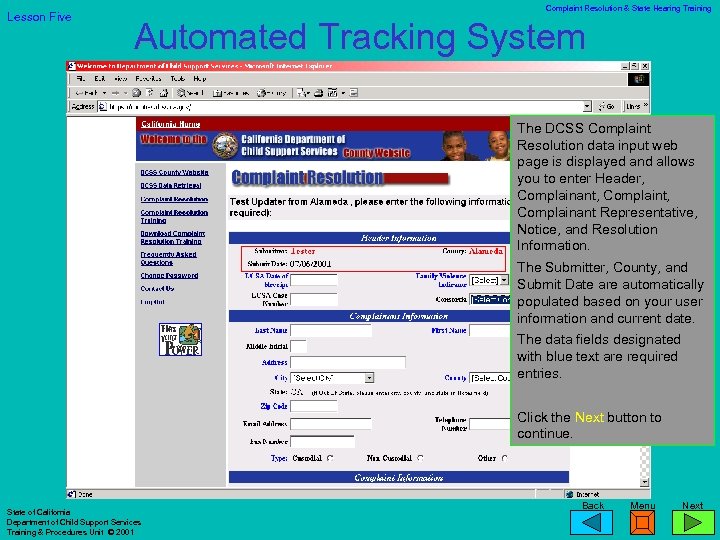Image resolution: width=720 pixels, height=540 pixels.
Task: Click the Complaint Resolution Training link
Action: (x=174, y=216)
